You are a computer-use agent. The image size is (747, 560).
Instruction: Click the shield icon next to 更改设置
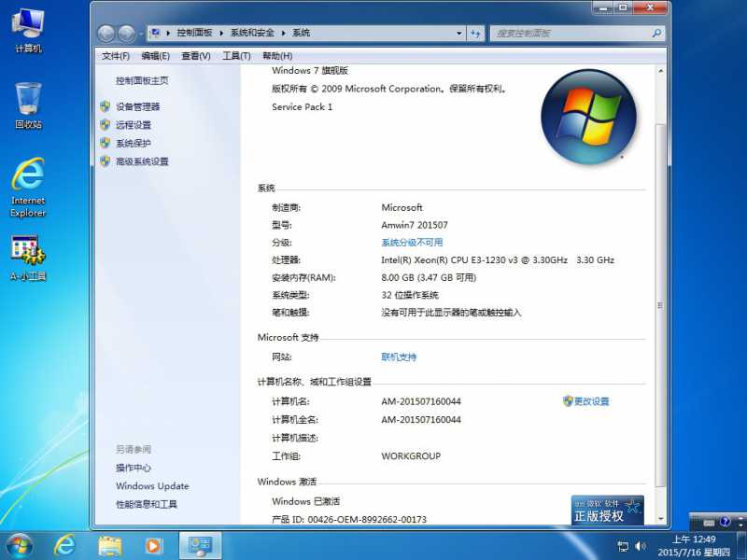[x=568, y=401]
